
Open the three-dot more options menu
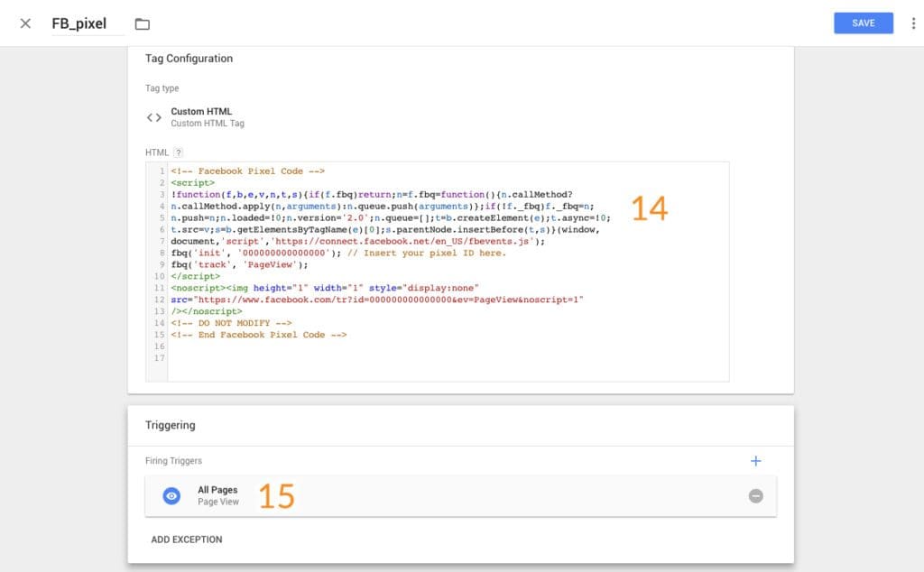[913, 23]
